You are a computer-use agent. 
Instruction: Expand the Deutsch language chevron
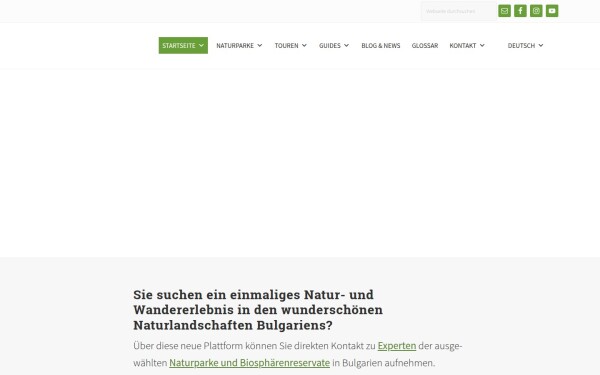click(x=541, y=46)
